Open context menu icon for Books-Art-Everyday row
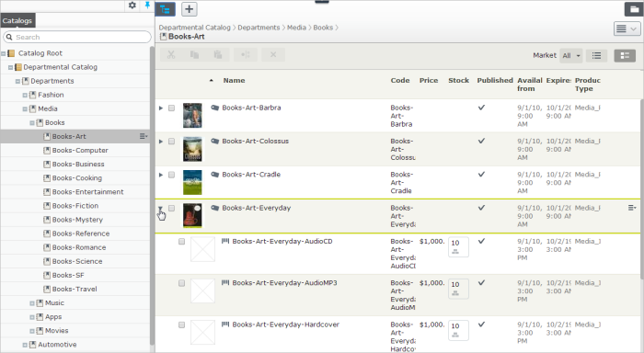644x353 pixels. [x=632, y=208]
